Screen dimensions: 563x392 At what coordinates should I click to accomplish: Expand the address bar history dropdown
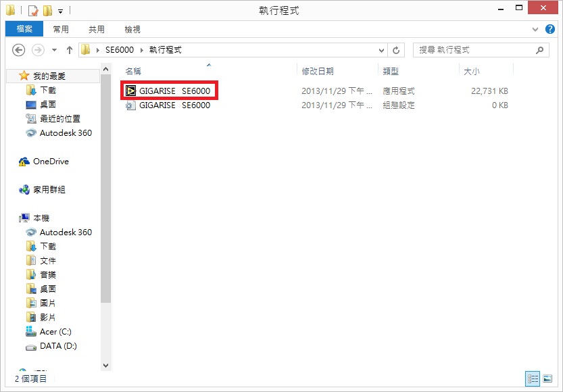[381, 50]
